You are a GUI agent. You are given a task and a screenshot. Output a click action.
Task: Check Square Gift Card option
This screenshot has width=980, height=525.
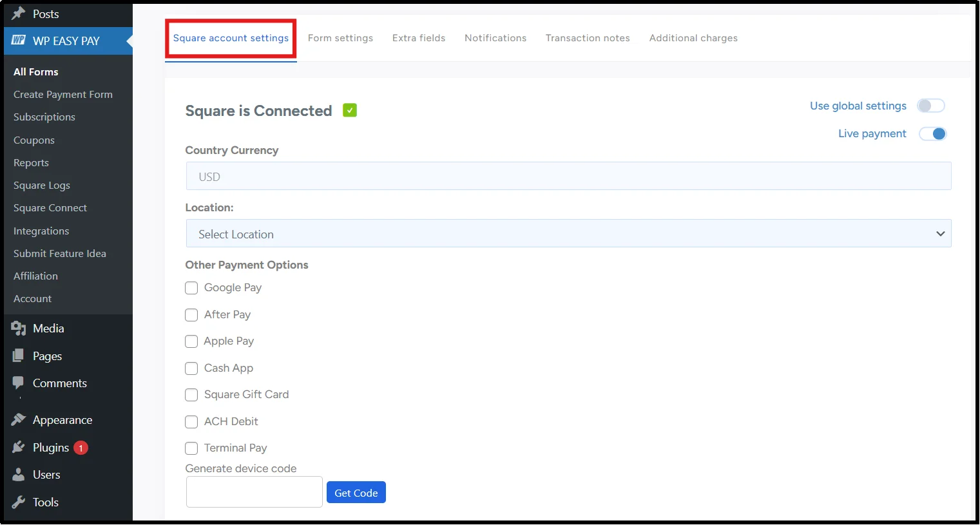click(191, 395)
